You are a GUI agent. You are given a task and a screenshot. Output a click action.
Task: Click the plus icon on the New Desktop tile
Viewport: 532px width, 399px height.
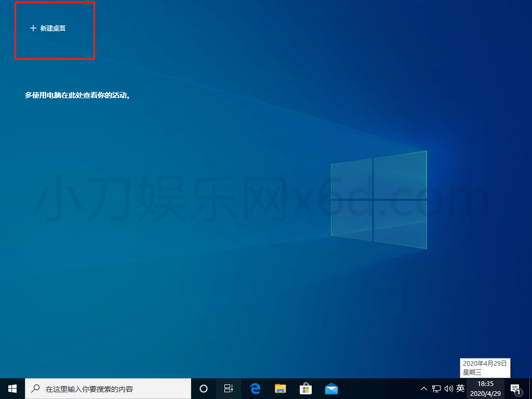pos(33,28)
